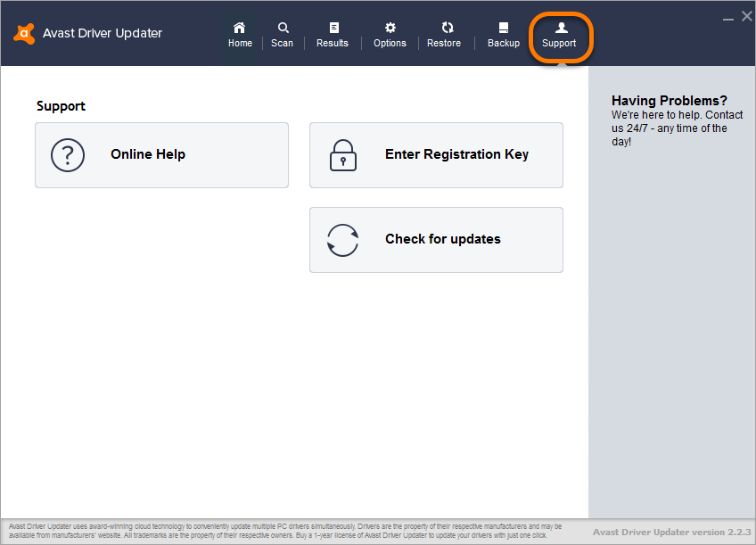
Task: Open the Results list icon
Action: (x=333, y=28)
